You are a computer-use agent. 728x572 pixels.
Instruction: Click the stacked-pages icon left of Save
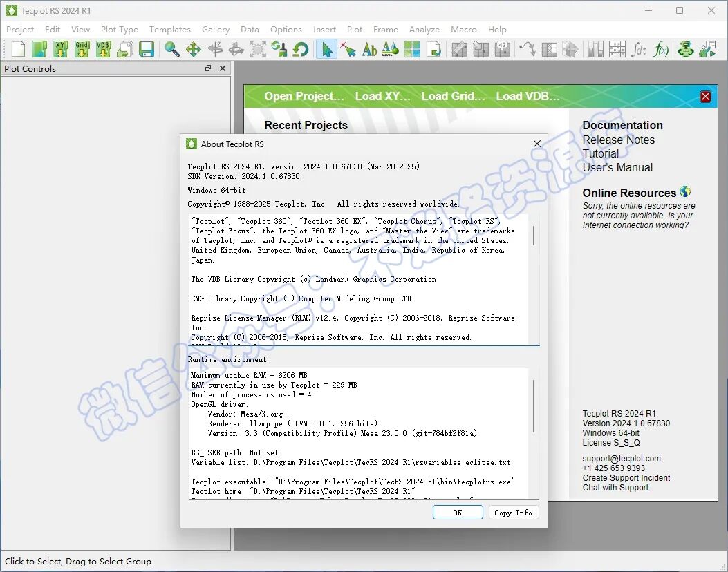coord(125,49)
